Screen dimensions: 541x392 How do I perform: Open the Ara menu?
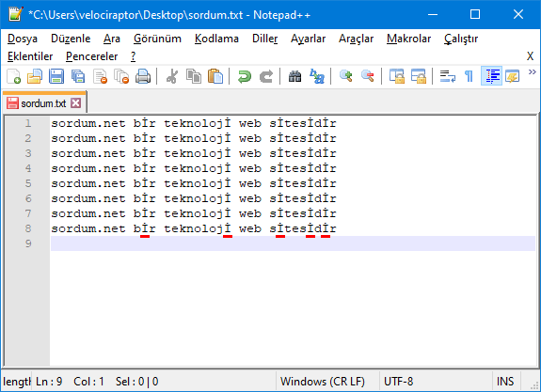pos(112,39)
